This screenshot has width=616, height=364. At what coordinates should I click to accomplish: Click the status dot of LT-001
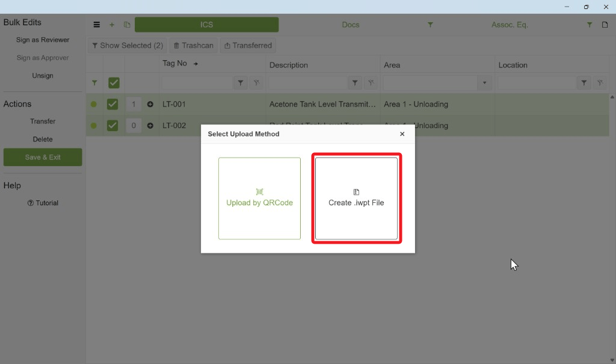pos(93,104)
